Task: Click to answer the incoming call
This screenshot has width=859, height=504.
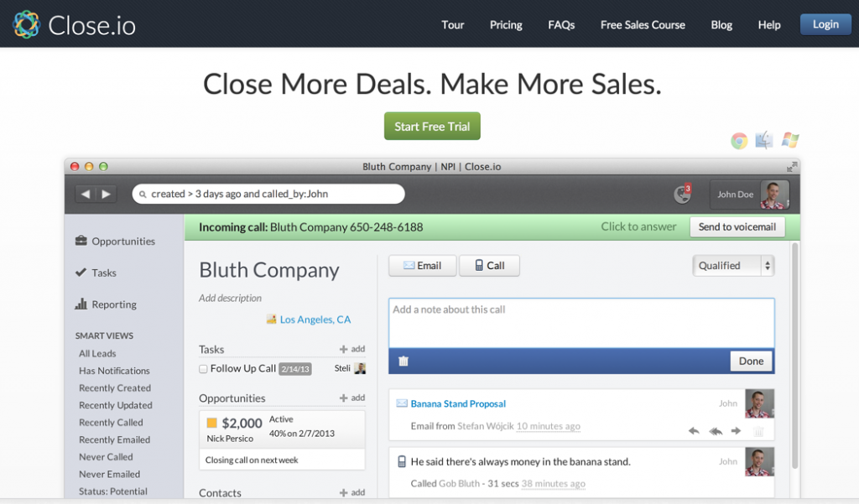Action: click(x=638, y=226)
